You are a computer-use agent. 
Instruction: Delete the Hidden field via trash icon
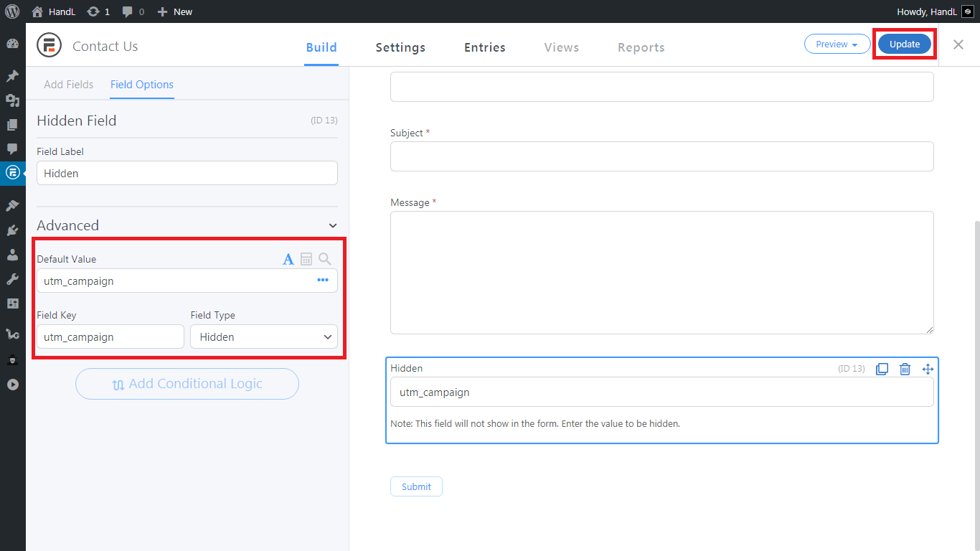pyautogui.click(x=905, y=369)
